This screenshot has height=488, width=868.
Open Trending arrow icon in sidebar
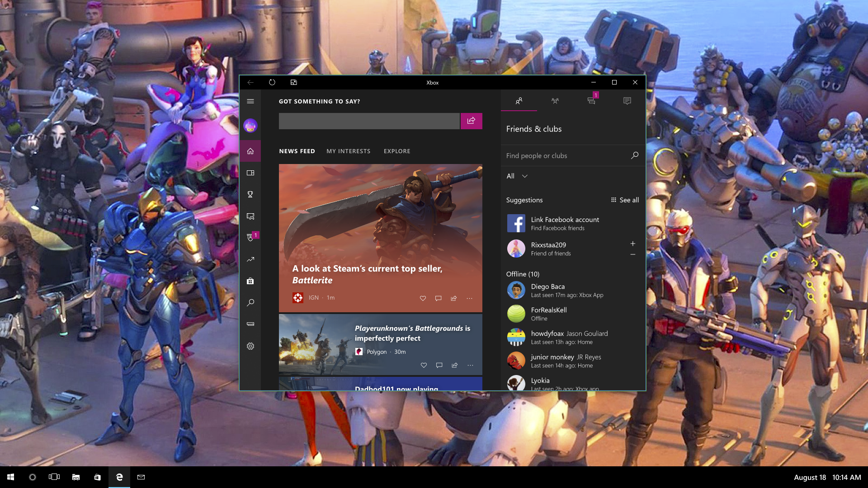pyautogui.click(x=250, y=259)
